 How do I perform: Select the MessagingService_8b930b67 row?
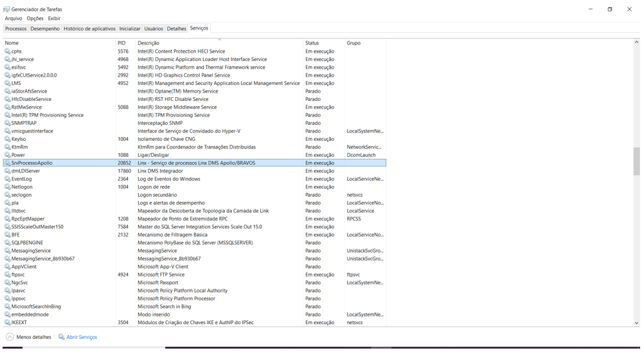click(194, 259)
